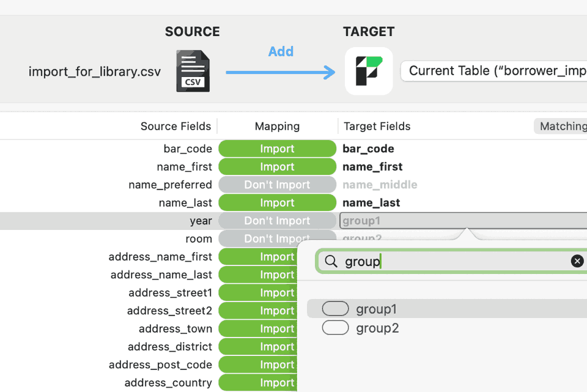Toggle the bar_code Import mapping
The height and width of the screenshot is (392, 587).
click(x=277, y=149)
